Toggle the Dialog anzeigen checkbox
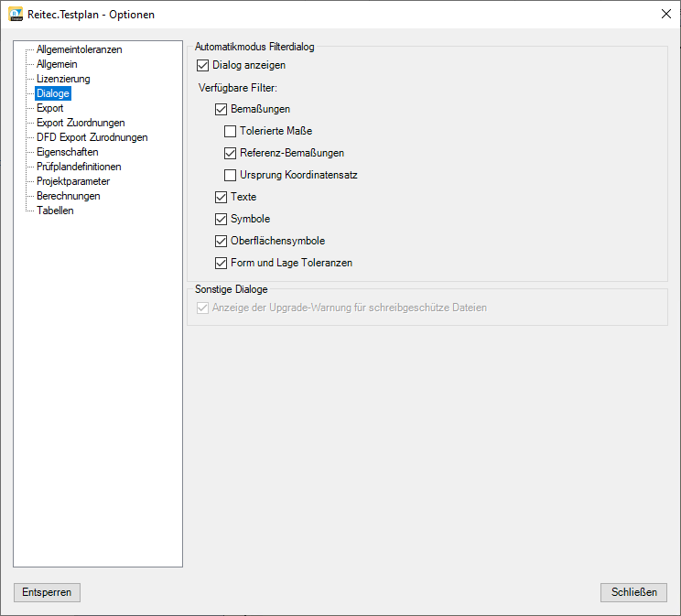Viewport: 681px width, 616px height. tap(203, 65)
